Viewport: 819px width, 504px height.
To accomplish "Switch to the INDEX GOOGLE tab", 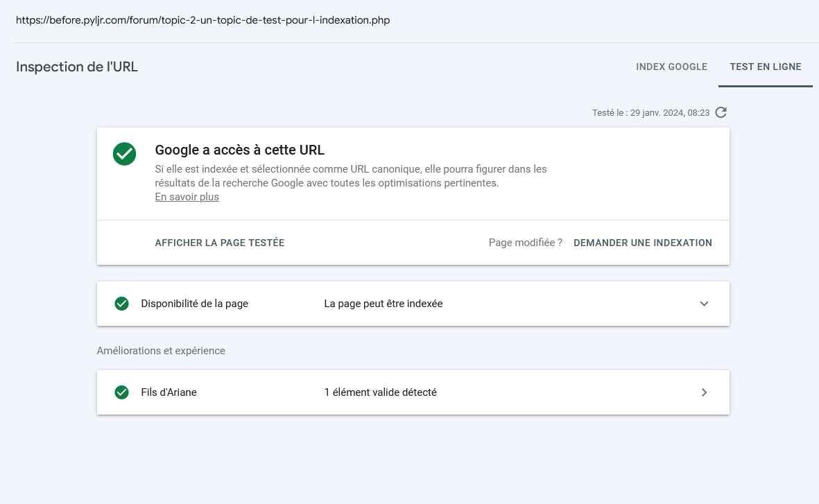I will click(671, 67).
